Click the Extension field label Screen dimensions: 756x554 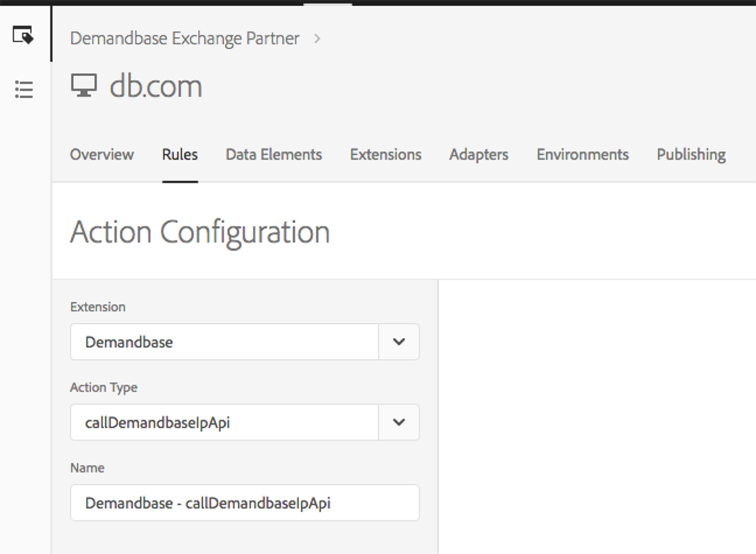click(98, 307)
